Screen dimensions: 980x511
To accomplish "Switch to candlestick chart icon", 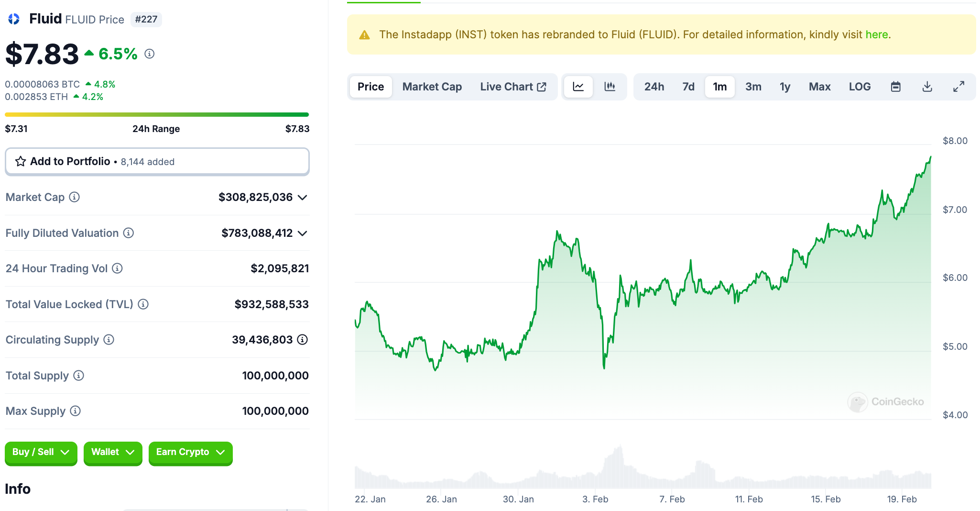I will point(610,87).
